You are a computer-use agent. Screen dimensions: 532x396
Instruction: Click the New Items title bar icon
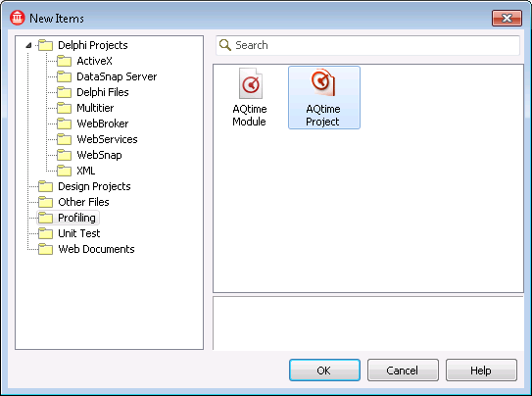click(18, 18)
